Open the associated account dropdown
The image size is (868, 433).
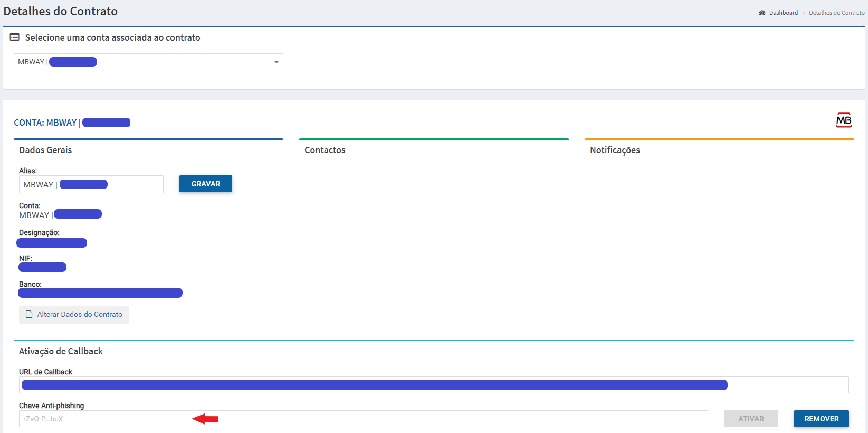[x=148, y=62]
